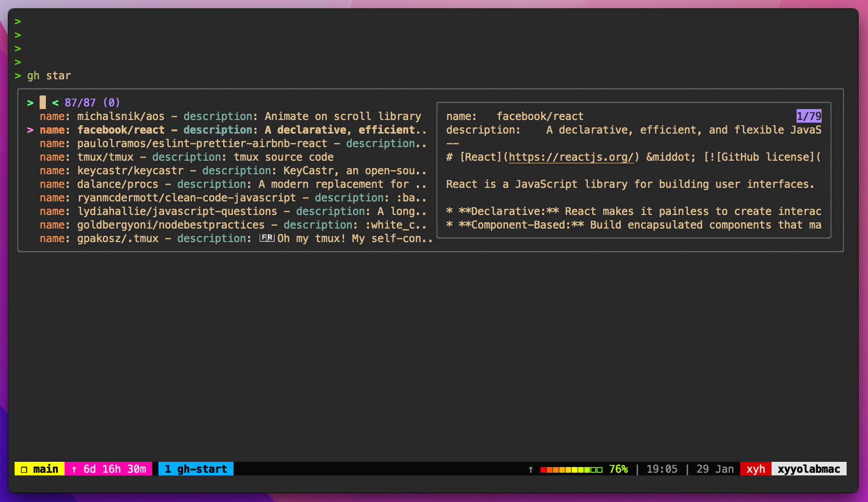The image size is (868, 502).
Task: Select the gpakosz/.tmux row
Action: pos(236,238)
